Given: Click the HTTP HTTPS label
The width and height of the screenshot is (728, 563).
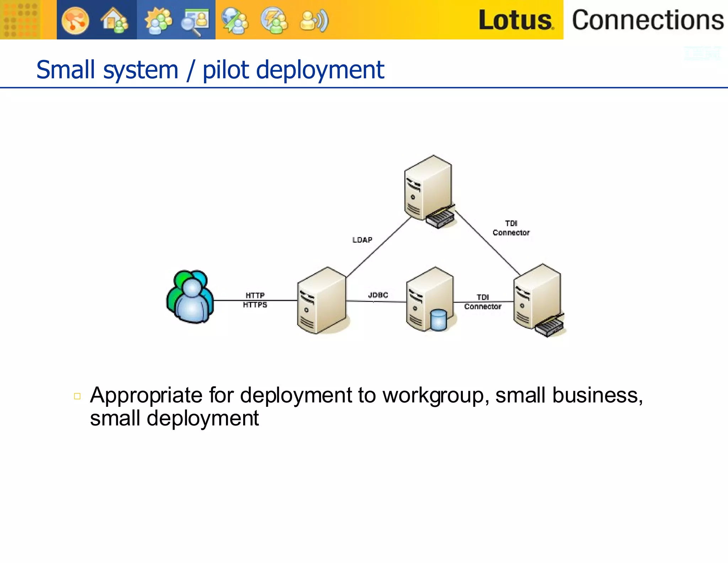Looking at the screenshot, I should pos(255,300).
